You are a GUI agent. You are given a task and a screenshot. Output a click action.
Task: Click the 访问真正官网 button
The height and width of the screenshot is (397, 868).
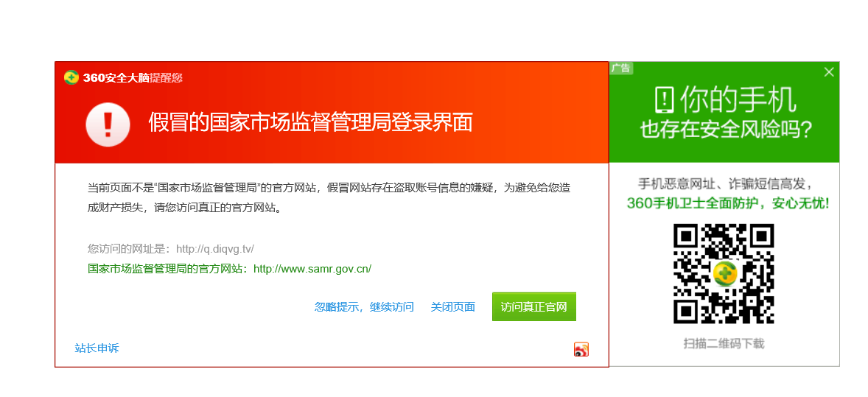pyautogui.click(x=534, y=306)
